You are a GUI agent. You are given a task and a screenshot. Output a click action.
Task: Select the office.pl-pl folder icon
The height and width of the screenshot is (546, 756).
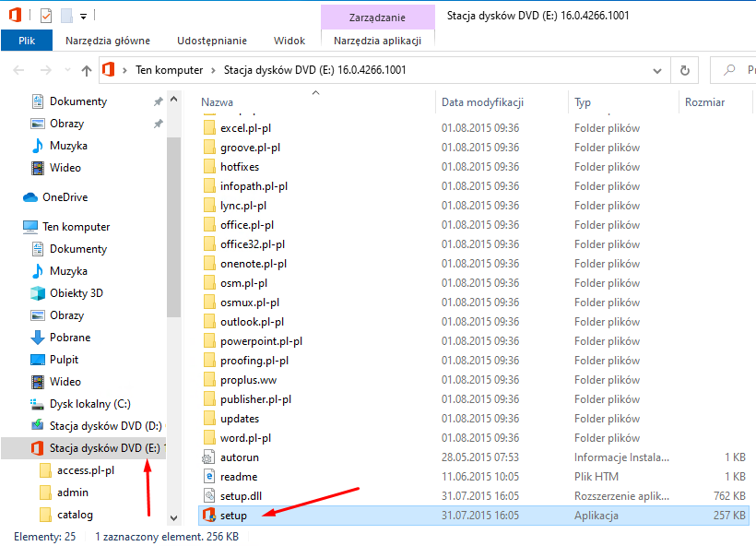point(209,225)
